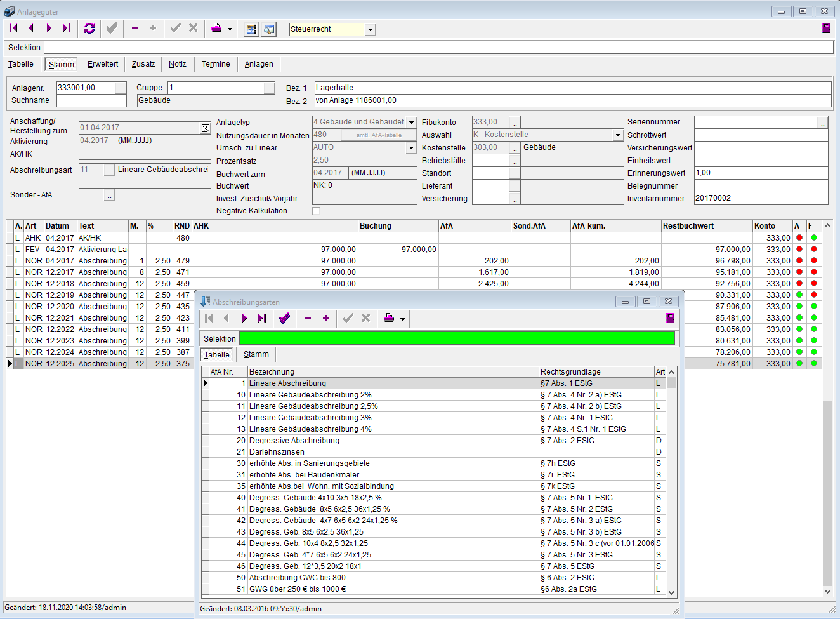Go to last record in Abschreibungsarten toolbar
This screenshot has height=619, width=840.
coord(262,318)
